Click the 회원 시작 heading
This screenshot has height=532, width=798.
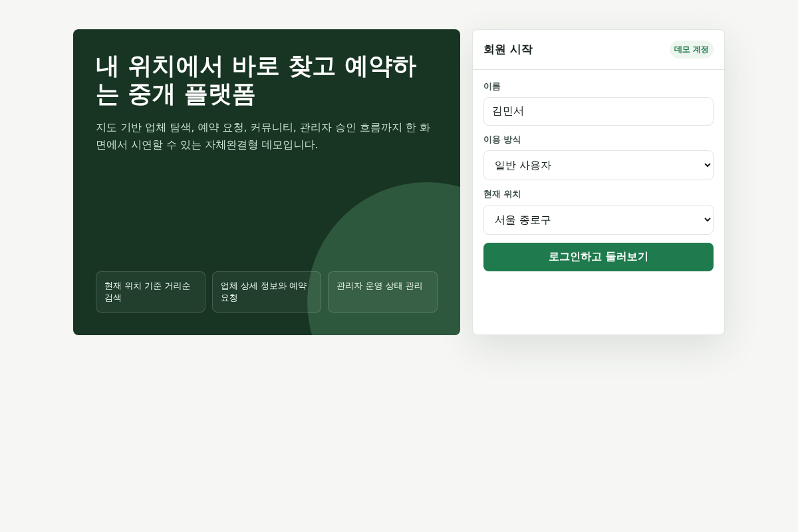(x=508, y=49)
